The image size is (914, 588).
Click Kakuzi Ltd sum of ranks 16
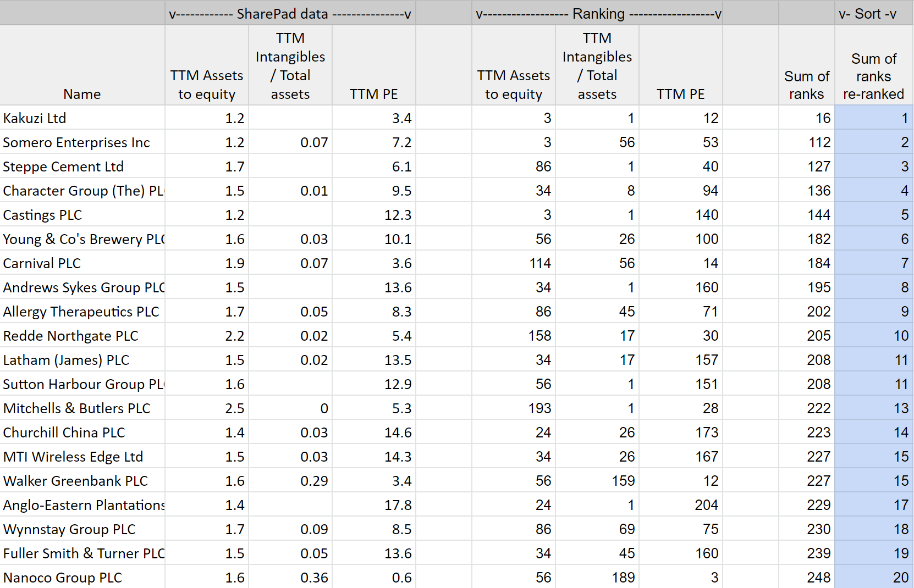point(807,118)
